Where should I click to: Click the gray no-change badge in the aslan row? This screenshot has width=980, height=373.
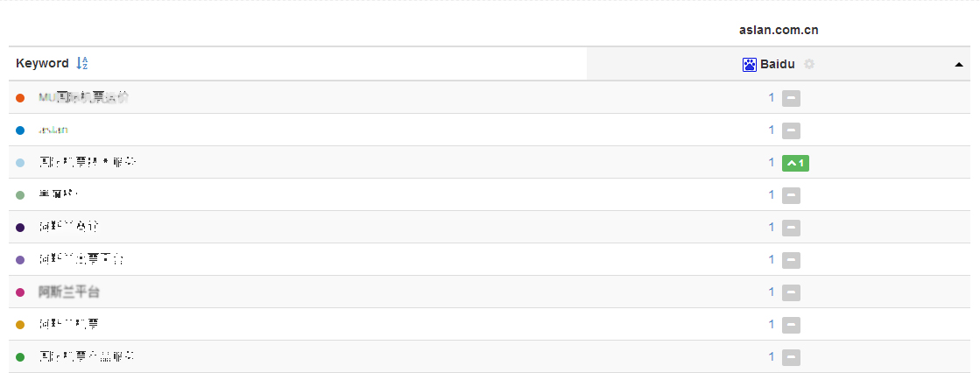coord(791,130)
